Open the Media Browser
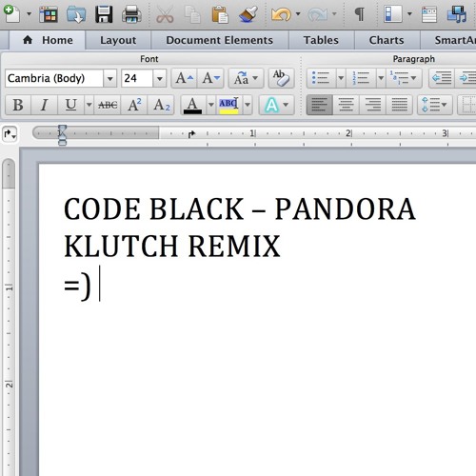 pyautogui.click(x=457, y=14)
